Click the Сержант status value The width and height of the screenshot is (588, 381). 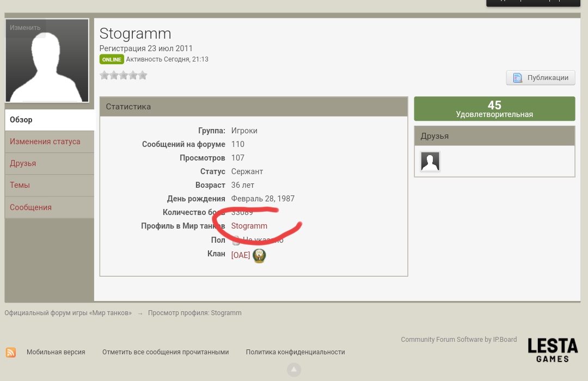point(247,171)
